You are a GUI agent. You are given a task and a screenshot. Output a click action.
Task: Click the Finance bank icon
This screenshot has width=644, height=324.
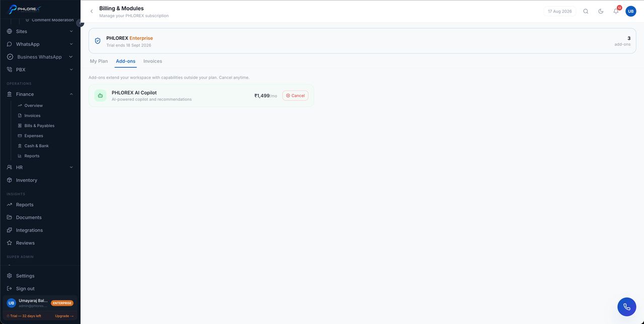coord(10,94)
